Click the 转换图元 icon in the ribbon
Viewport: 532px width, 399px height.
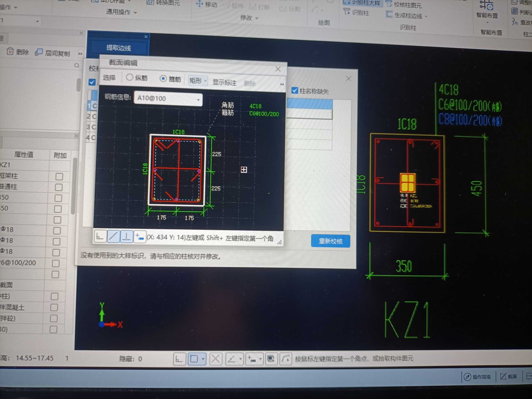tap(150, 2)
